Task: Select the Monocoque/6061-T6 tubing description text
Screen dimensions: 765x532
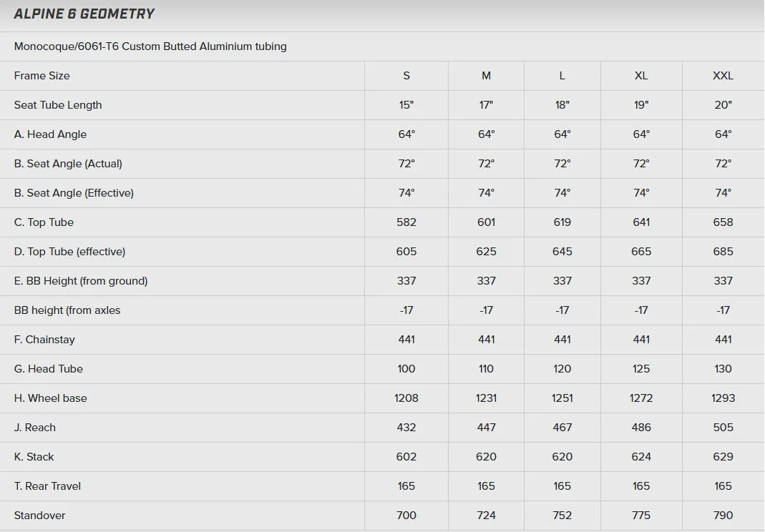Action: (150, 46)
